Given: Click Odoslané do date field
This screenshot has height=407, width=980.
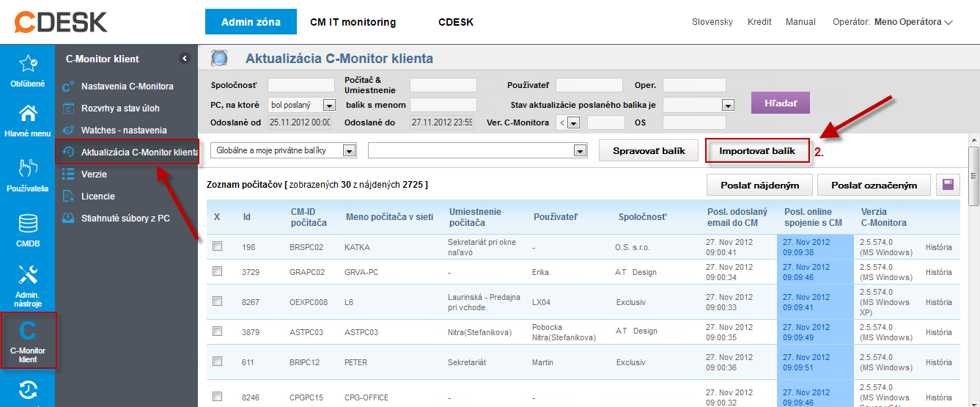Looking at the screenshot, I should pos(441,122).
